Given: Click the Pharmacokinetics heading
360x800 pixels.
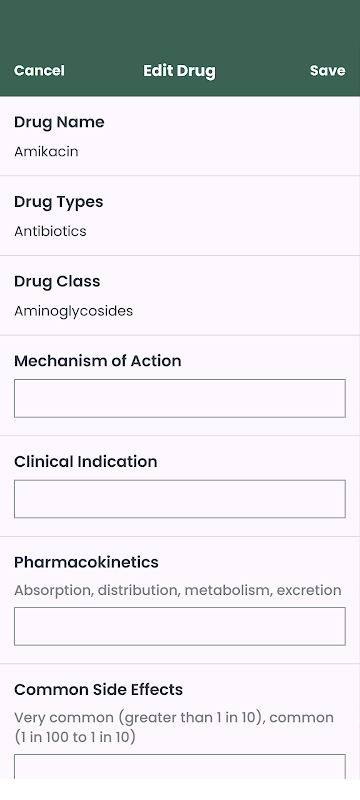Looking at the screenshot, I should tap(86, 562).
